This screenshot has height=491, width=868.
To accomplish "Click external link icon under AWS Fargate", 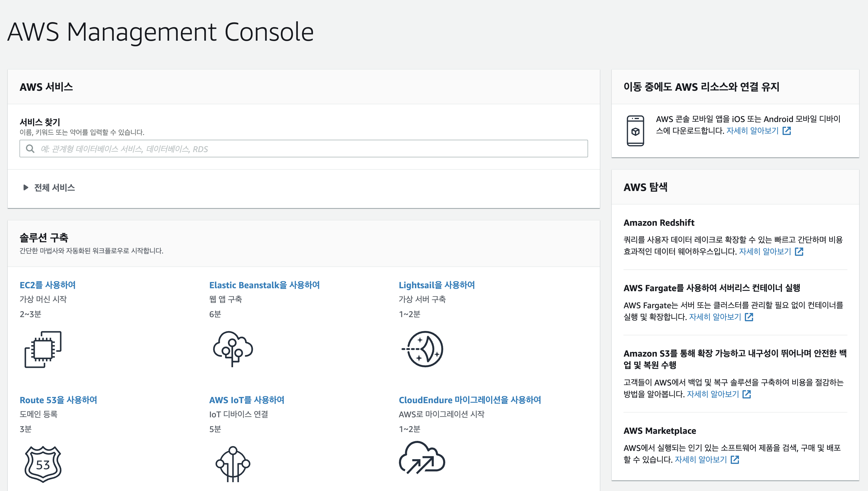I will click(749, 317).
